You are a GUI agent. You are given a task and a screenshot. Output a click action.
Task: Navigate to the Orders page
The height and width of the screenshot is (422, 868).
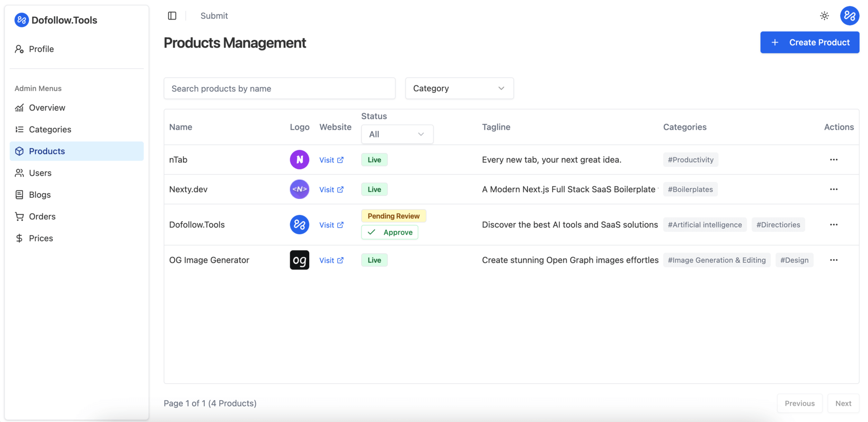(x=42, y=216)
